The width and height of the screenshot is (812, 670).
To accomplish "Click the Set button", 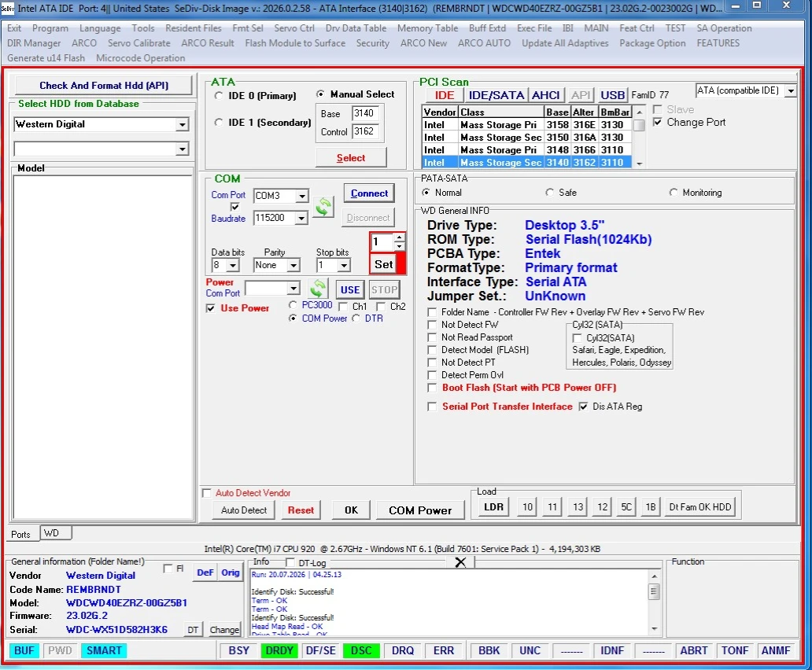I will (x=383, y=264).
